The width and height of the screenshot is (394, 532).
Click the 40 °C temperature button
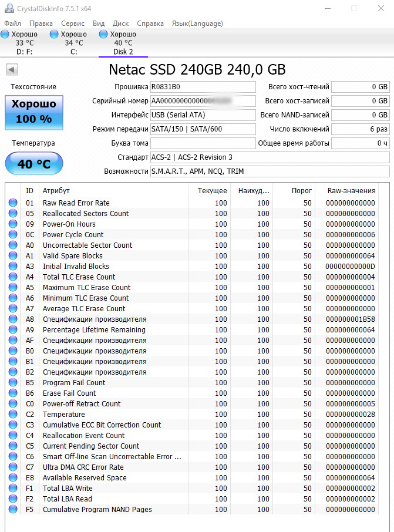pyautogui.click(x=34, y=164)
